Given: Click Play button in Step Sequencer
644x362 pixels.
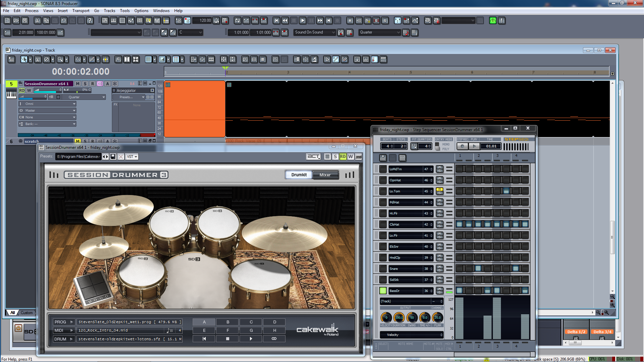Looking at the screenshot, I should (474, 146).
